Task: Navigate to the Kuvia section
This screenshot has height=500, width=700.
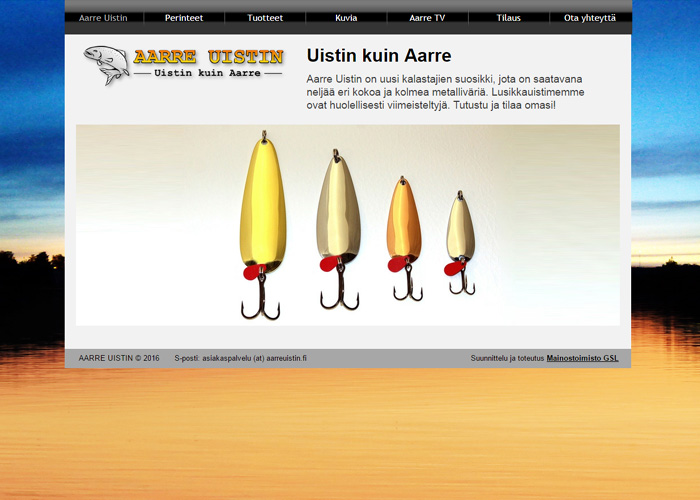Action: point(346,18)
